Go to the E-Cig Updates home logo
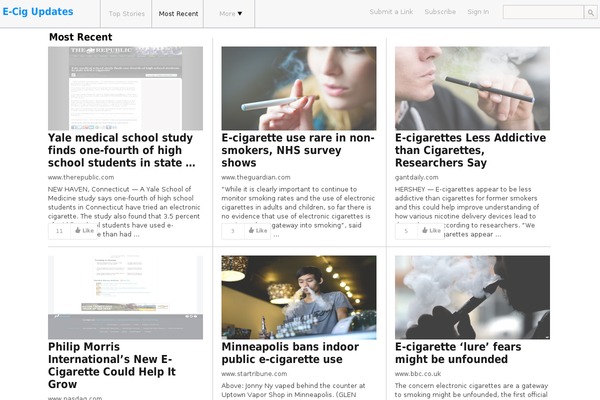Image resolution: width=600 pixels, height=400 pixels. 38,12
